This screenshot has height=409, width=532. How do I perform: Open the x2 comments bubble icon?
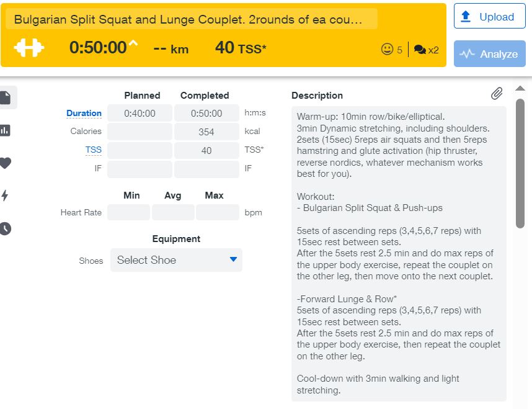pyautogui.click(x=420, y=50)
